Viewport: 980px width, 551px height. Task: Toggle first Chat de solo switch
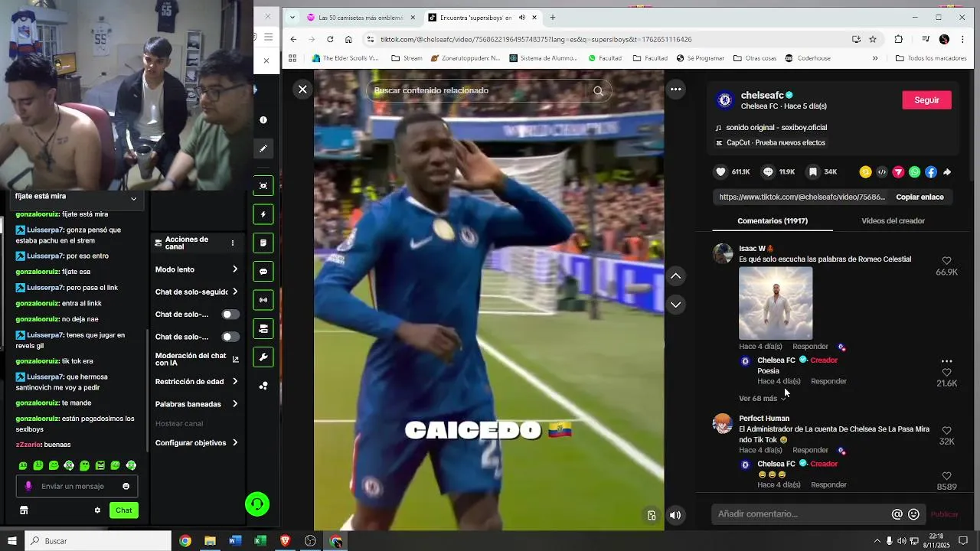230,315
